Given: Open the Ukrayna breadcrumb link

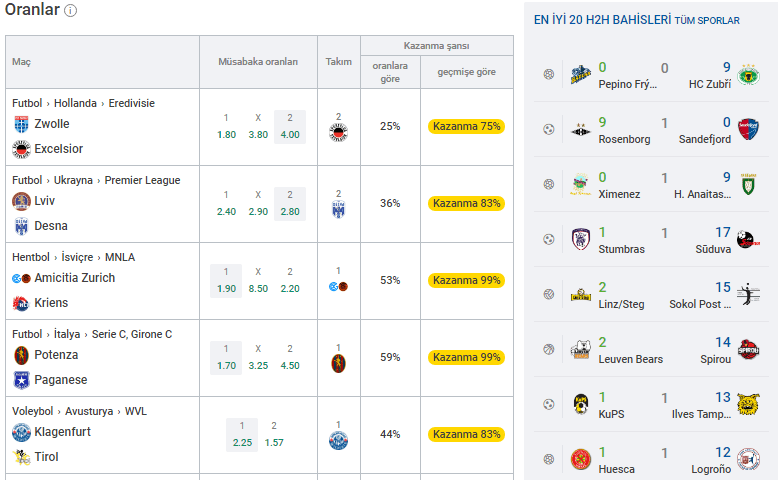Looking at the screenshot, I should click(x=73, y=180).
